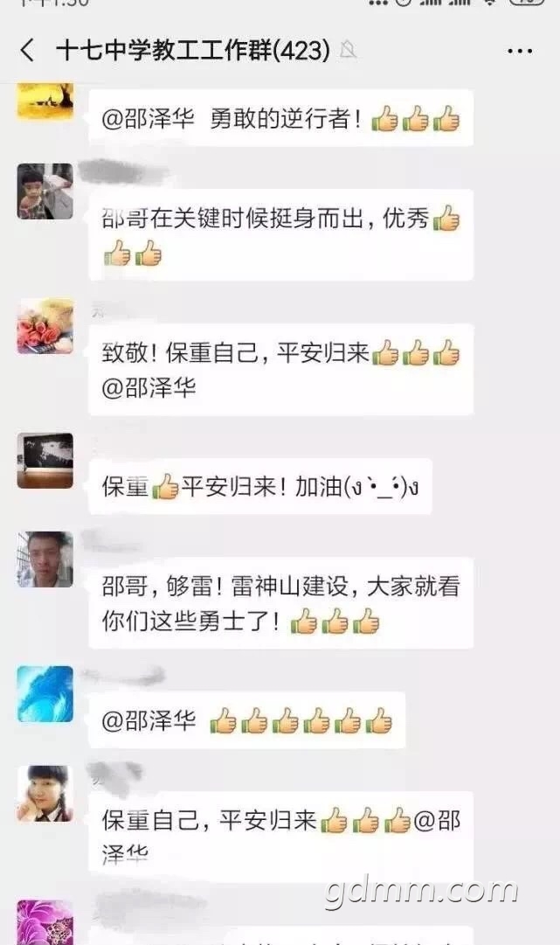Tap the back arrow in chat header
Image resolution: width=560 pixels, height=945 pixels.
pyautogui.click(x=27, y=50)
